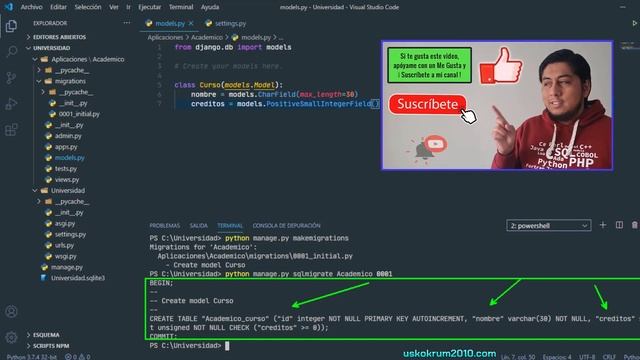
Task: Open manage.py in the explorer
Action: pos(67,267)
